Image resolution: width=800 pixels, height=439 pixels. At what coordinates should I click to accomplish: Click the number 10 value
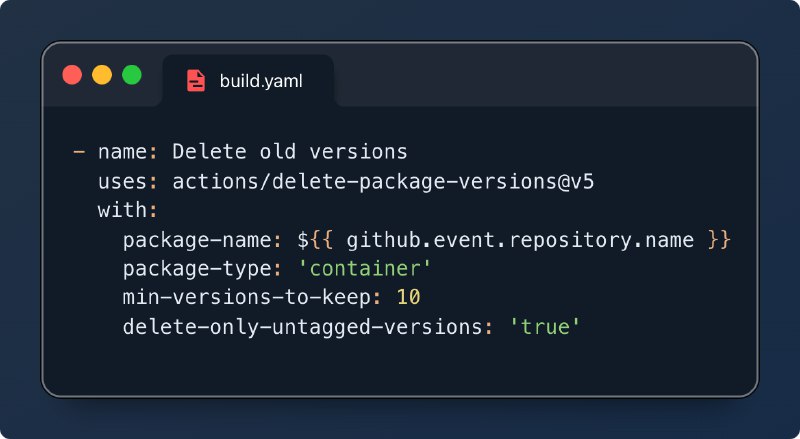tap(408, 298)
